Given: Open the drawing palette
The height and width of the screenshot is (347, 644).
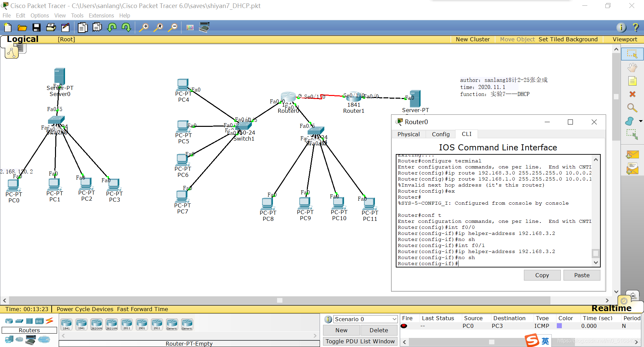Looking at the screenshot, I should coord(190,28).
